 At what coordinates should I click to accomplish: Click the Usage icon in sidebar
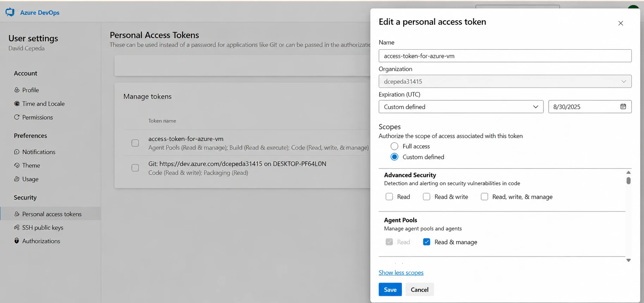click(x=17, y=179)
